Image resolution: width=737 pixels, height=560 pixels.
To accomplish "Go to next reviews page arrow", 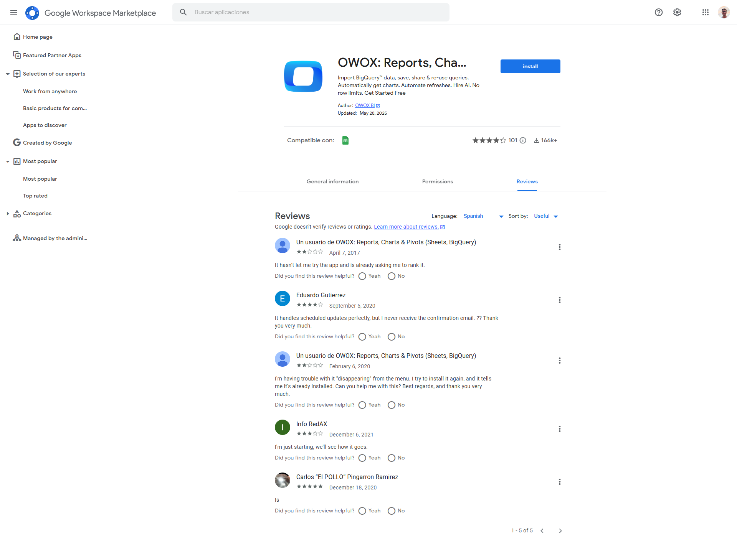I will (x=560, y=531).
